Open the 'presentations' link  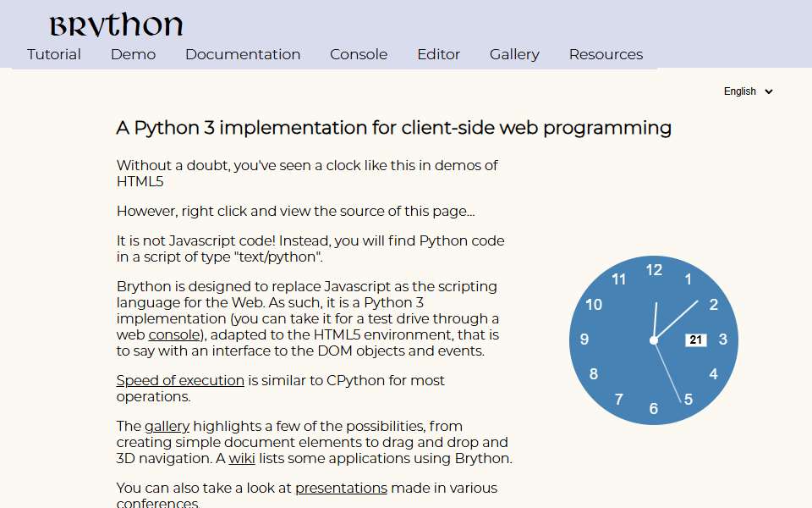(x=341, y=489)
